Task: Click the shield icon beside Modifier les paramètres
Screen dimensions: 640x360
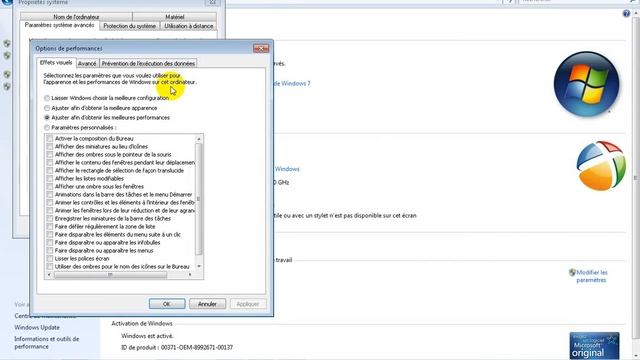Action: (x=572, y=272)
